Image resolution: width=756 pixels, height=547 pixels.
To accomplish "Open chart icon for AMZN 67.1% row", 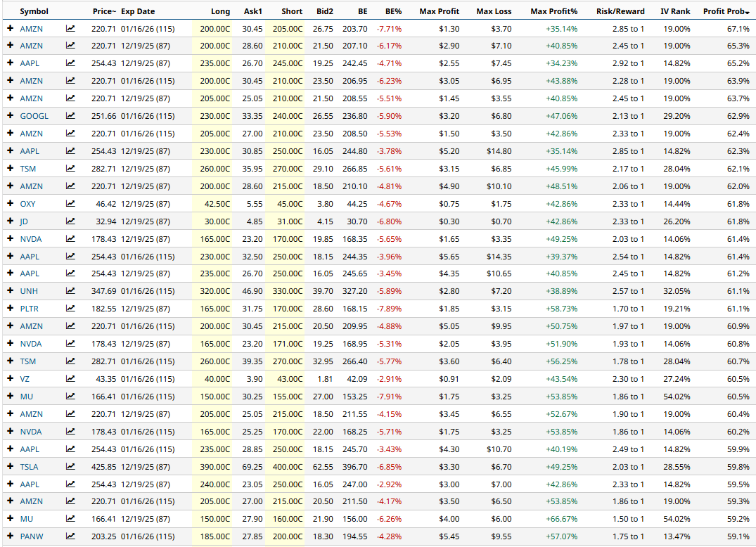I will coord(70,28).
